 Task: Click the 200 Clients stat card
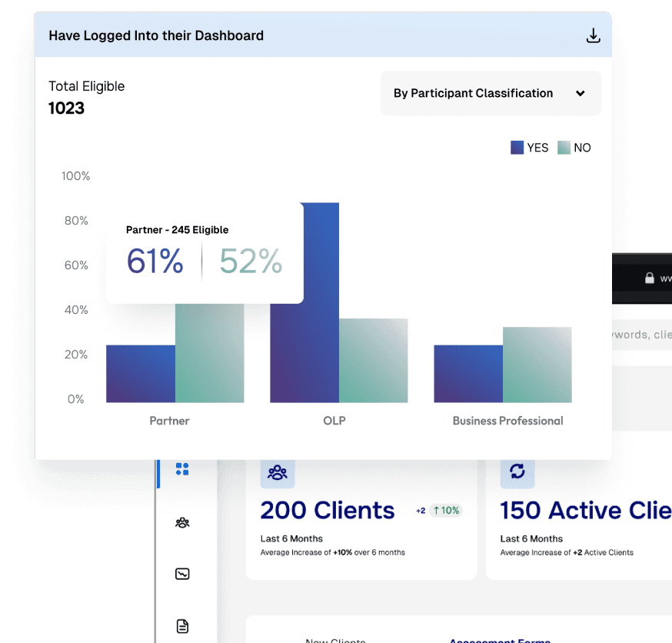click(x=361, y=515)
